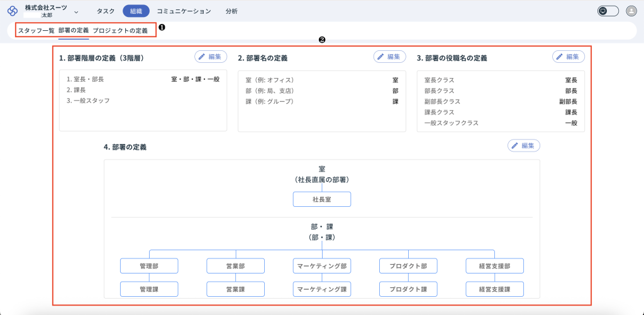Open the user profile avatar
The height and width of the screenshot is (315, 644).
tap(631, 11)
